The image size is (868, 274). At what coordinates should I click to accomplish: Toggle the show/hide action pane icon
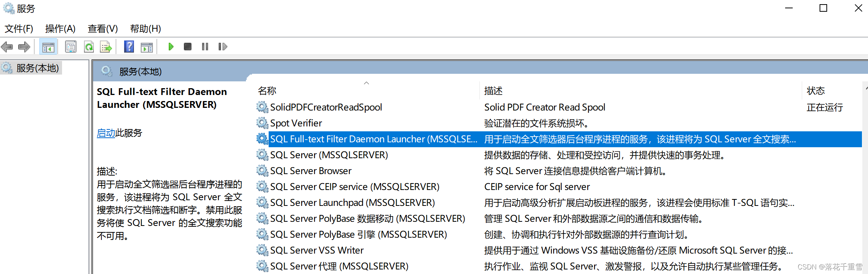pos(147,47)
